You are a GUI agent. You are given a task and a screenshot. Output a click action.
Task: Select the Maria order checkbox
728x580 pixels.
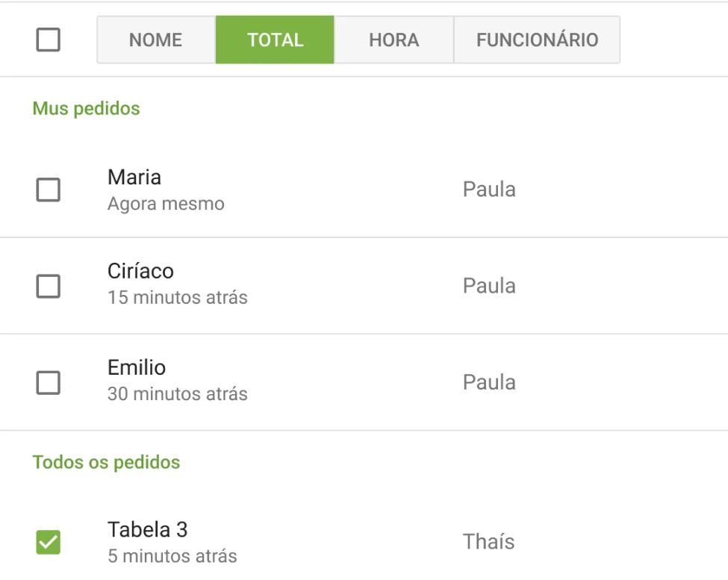point(48,190)
